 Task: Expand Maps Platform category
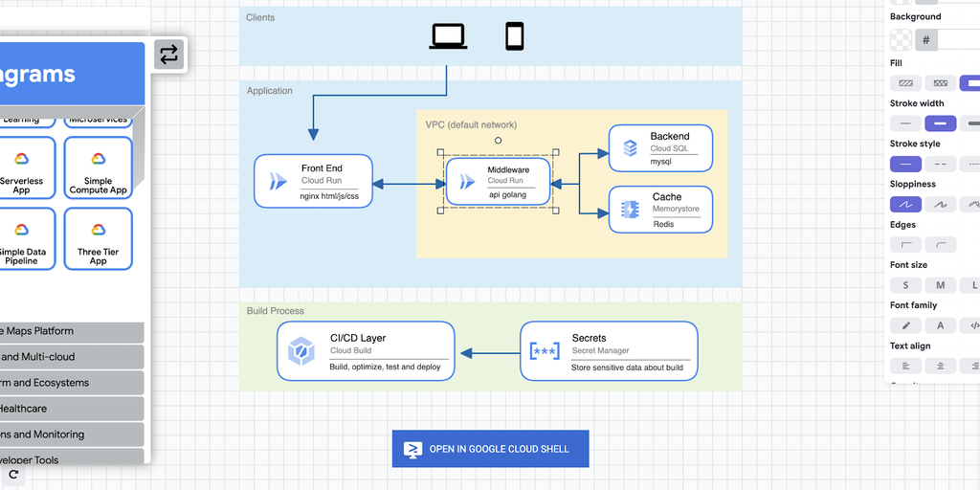pos(72,331)
